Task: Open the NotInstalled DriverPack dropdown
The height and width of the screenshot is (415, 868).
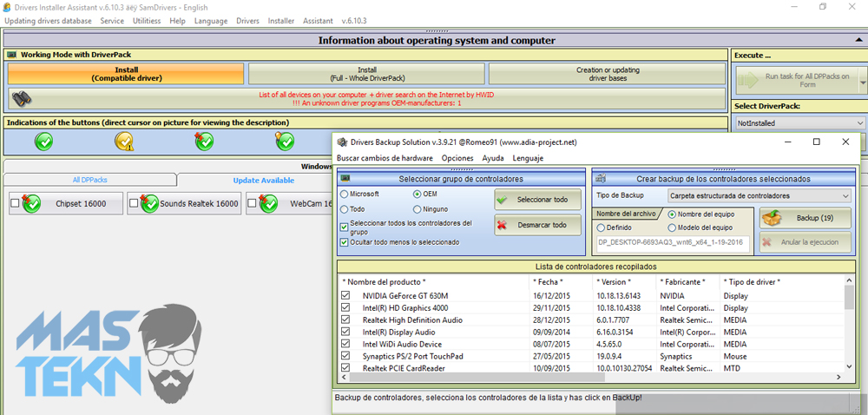Action: [x=801, y=122]
